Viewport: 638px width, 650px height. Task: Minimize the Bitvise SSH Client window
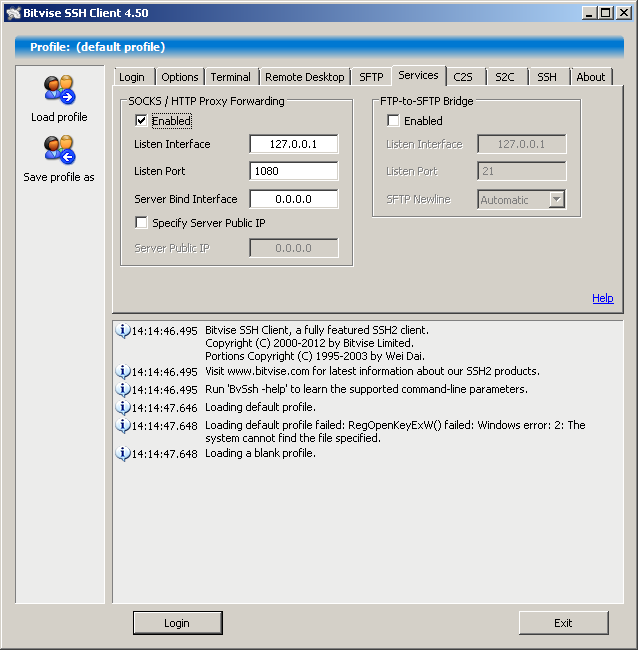point(589,13)
